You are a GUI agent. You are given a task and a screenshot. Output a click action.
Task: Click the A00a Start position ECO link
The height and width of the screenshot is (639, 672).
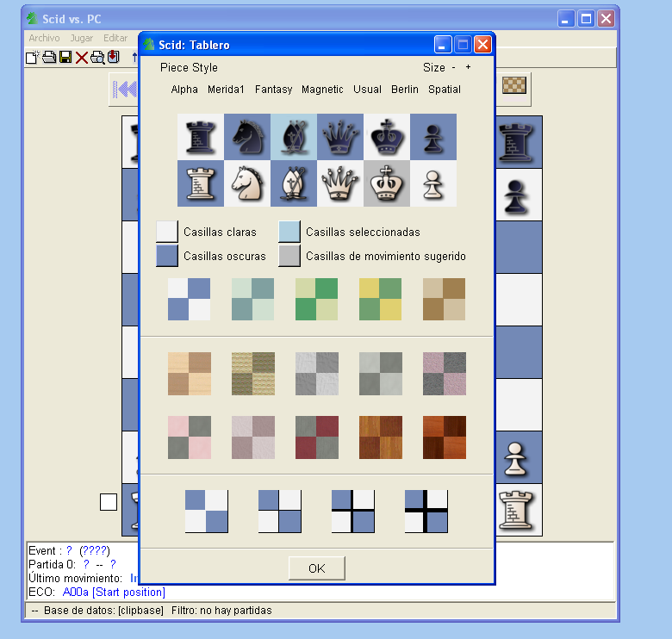(114, 592)
